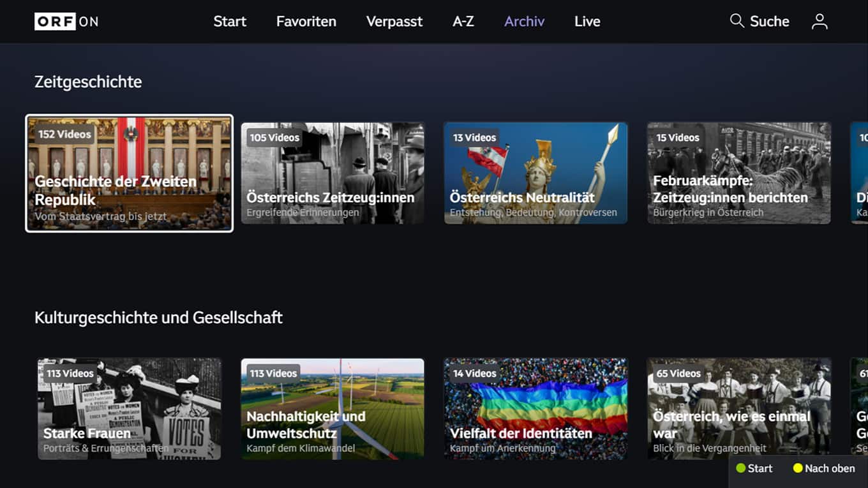Open the A-Z section
Screen dimensions: 868x488
pyautogui.click(x=463, y=21)
